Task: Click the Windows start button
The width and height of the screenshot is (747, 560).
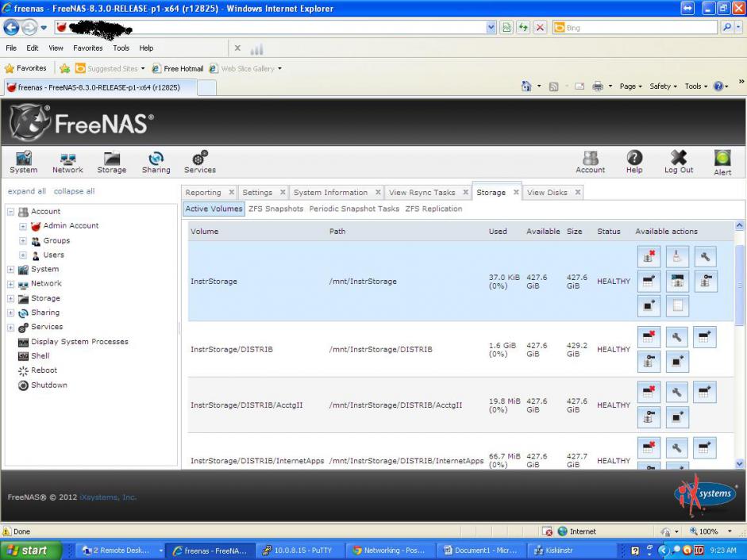Action: [x=31, y=550]
